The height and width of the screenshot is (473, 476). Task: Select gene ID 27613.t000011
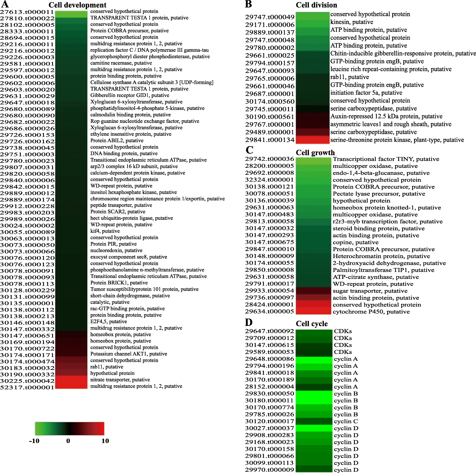27,12
